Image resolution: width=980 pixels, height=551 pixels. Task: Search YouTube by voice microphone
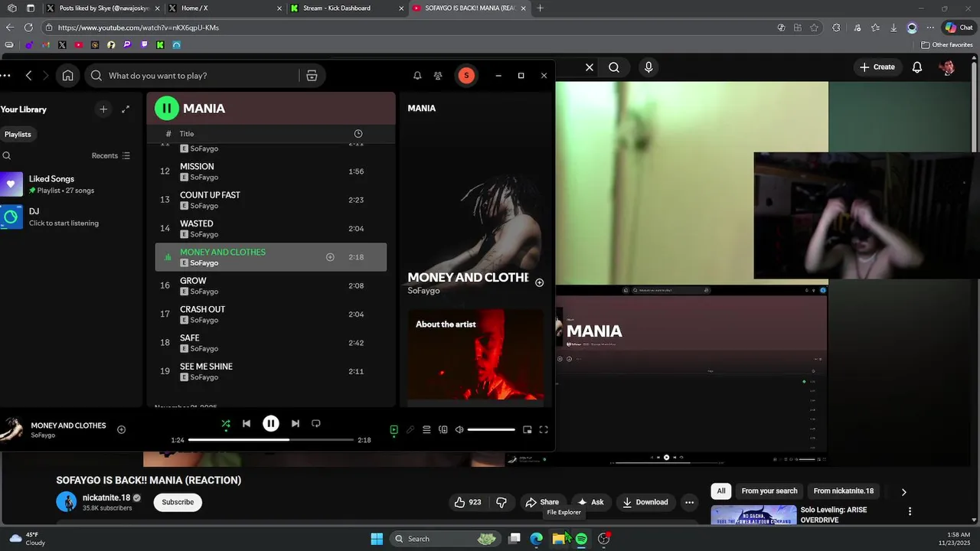[648, 67]
